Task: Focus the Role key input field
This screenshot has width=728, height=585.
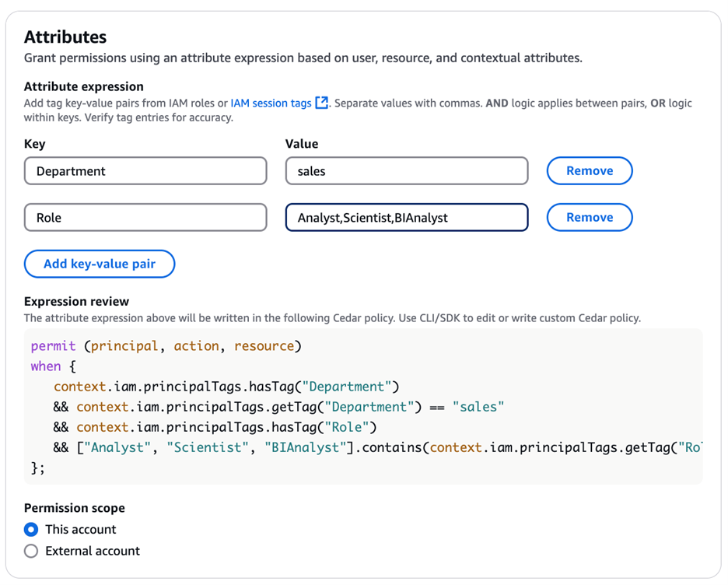Action: pos(145,218)
